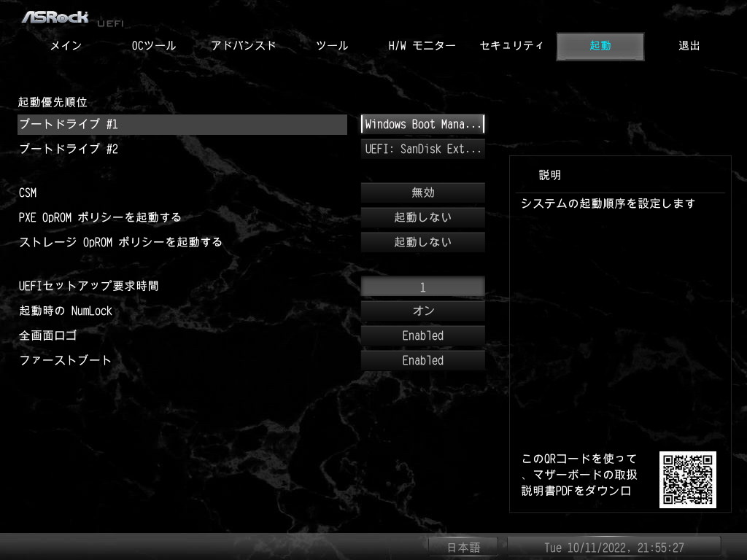Go to the アドバンスド tab
Viewport: 747px width, 560px height.
pyautogui.click(x=244, y=46)
